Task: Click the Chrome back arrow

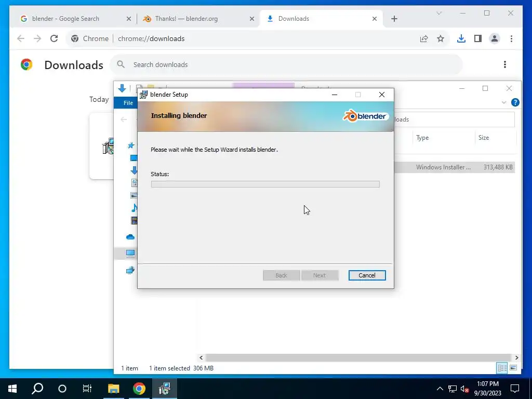Action: pyautogui.click(x=21, y=38)
